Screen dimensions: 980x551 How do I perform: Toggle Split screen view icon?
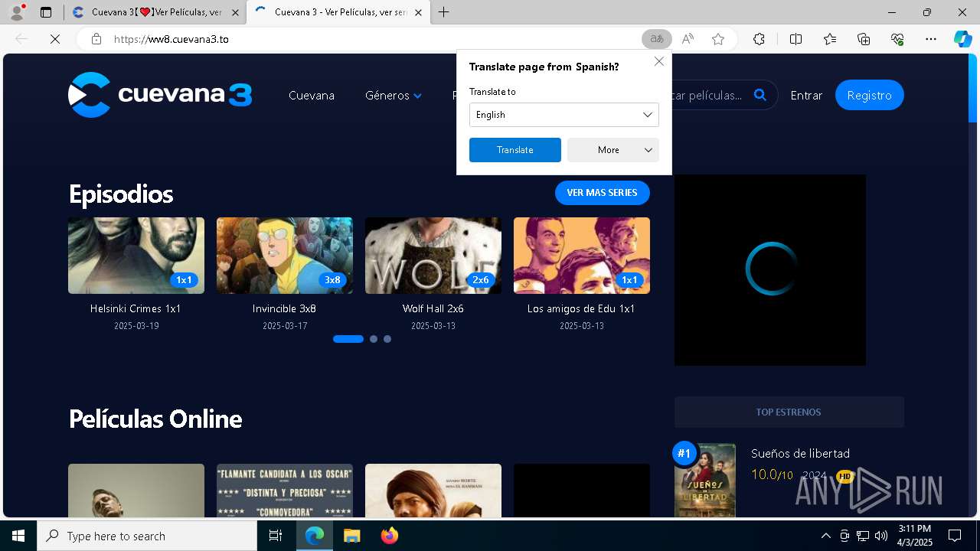click(x=795, y=39)
